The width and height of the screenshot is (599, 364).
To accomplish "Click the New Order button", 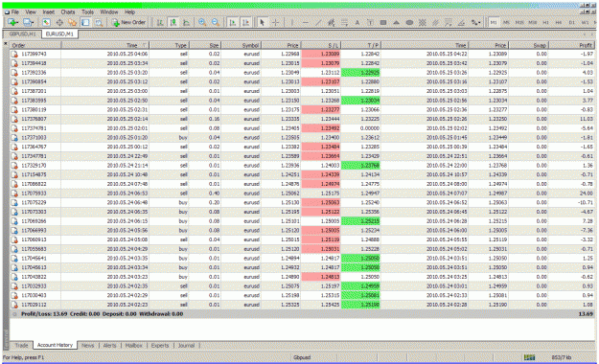I will [128, 23].
